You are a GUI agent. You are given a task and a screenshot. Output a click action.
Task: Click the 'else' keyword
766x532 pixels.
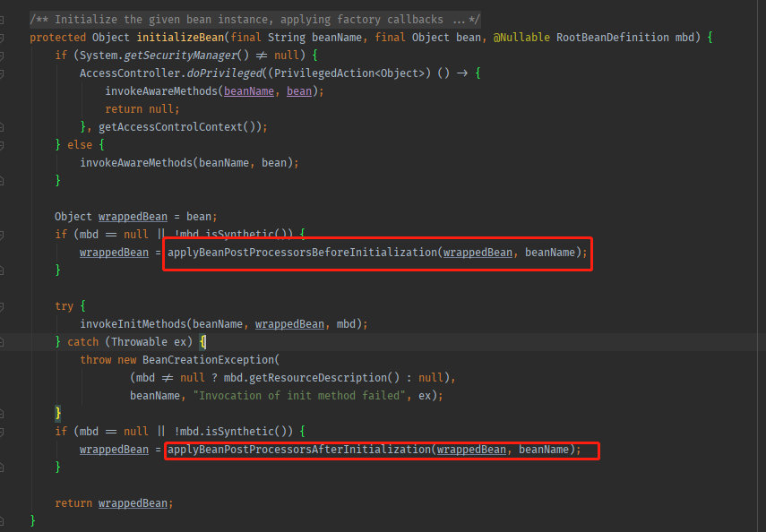click(x=80, y=145)
